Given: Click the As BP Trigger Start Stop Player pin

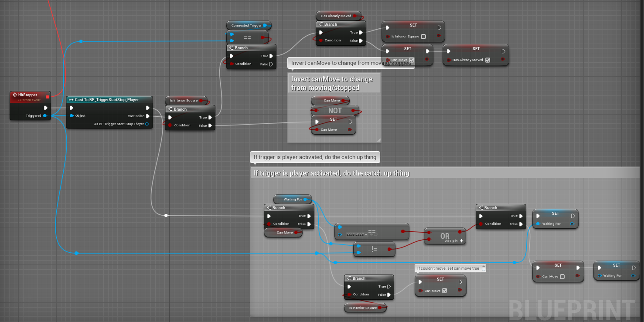Looking at the screenshot, I should point(147,124).
